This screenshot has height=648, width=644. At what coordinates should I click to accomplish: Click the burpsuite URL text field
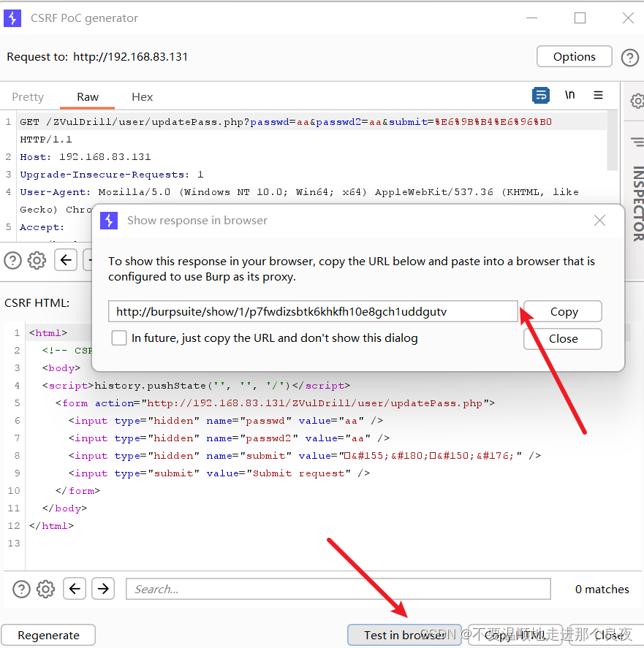[x=313, y=311]
